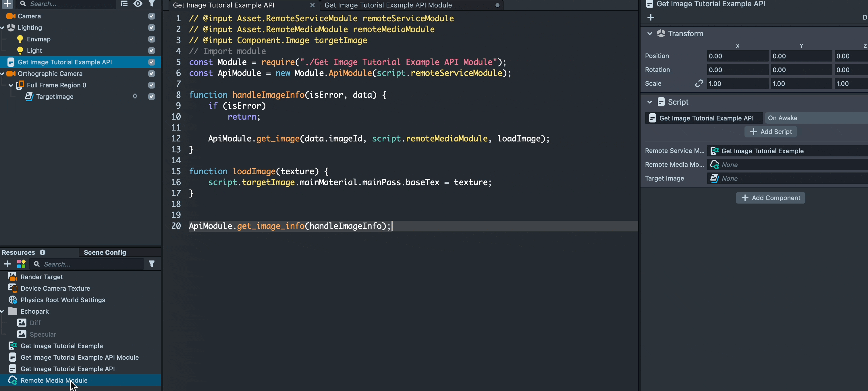Collapse the Transform component section
868x391 pixels.
650,33
